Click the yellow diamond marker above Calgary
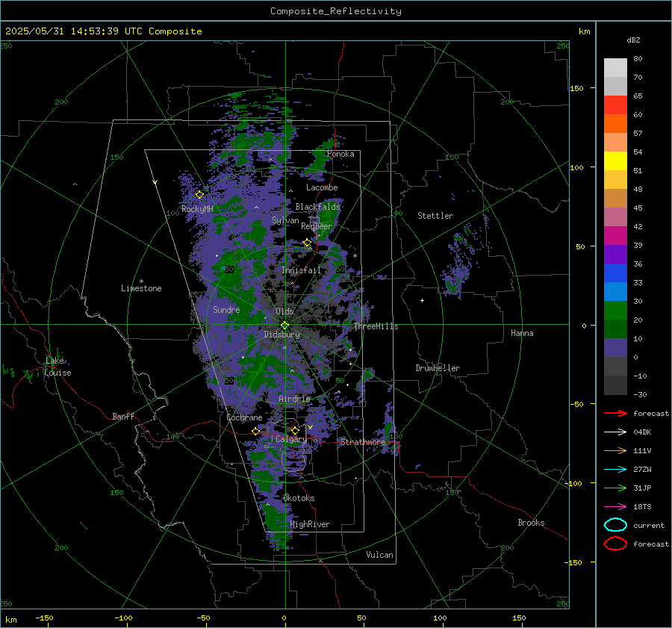 point(295,430)
